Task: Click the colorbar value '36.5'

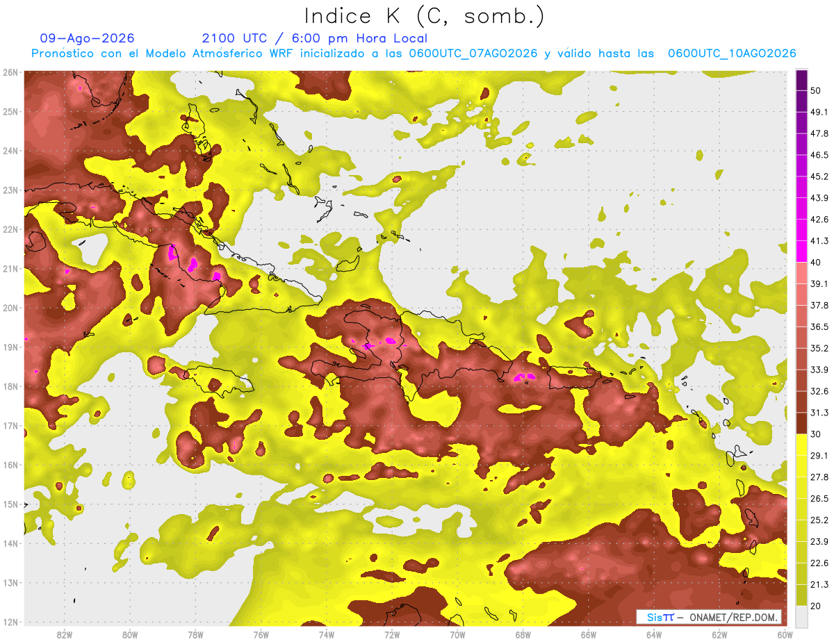Action: pyautogui.click(x=819, y=327)
